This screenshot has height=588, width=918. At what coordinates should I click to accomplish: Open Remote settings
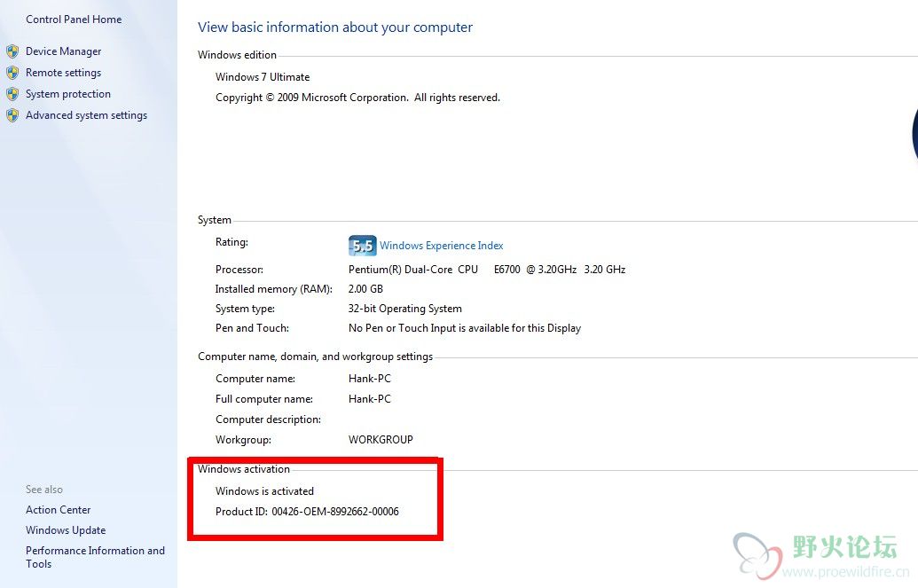[63, 73]
